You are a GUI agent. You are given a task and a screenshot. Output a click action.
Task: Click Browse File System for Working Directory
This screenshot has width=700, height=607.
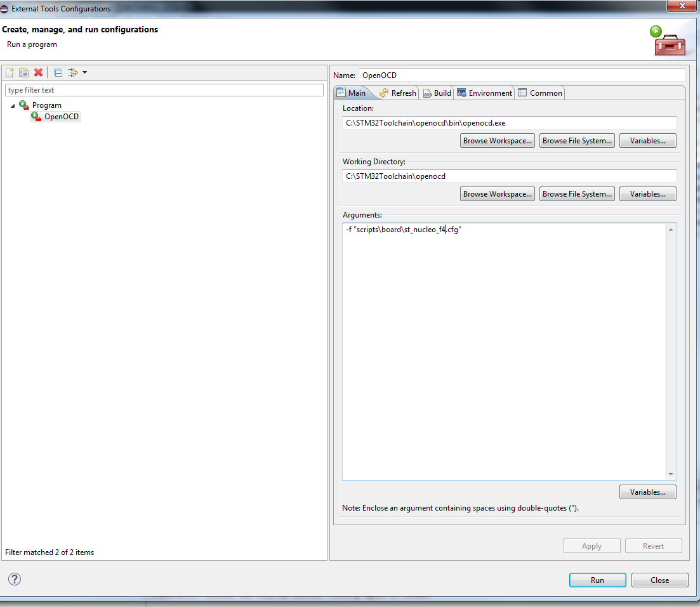point(577,194)
